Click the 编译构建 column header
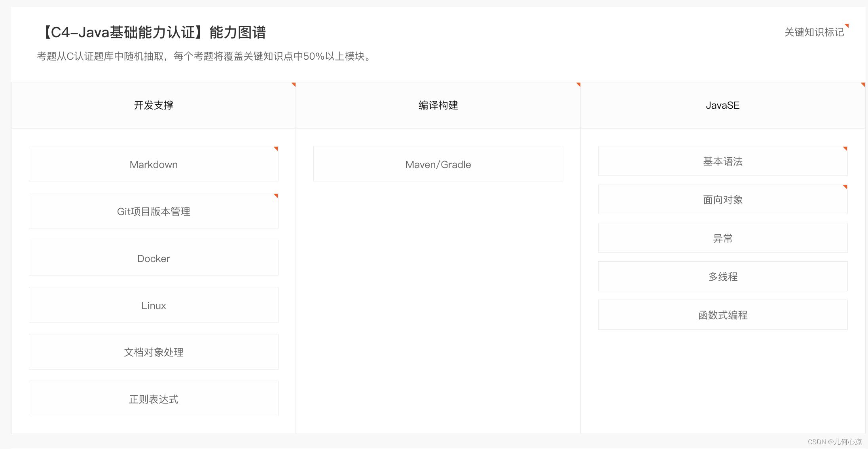 click(x=438, y=106)
